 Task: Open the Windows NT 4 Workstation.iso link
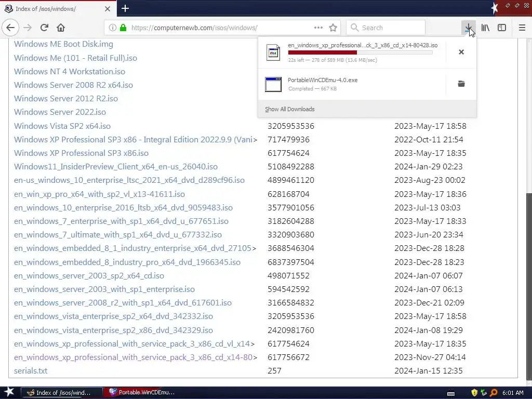click(70, 72)
